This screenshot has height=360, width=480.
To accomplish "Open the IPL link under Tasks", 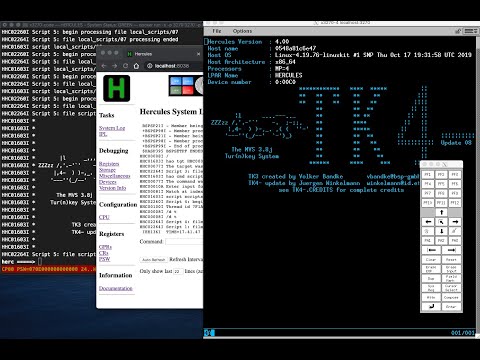I will click(103, 134).
